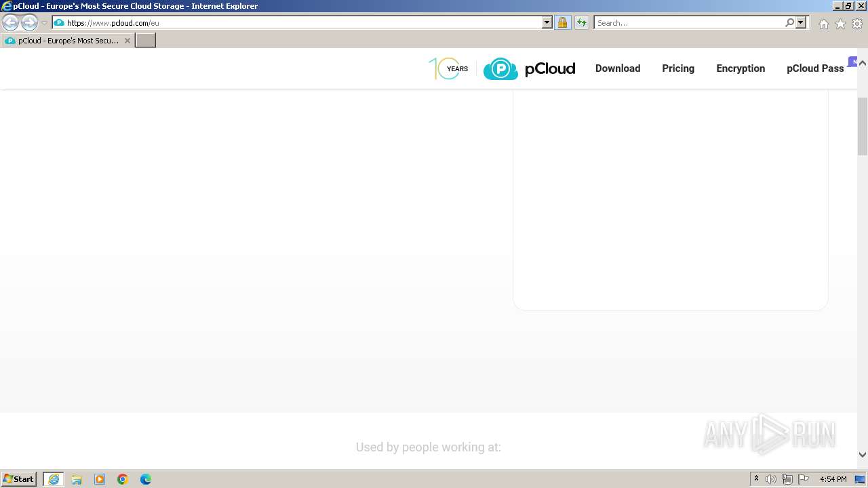Open search provider dropdown arrow
Image resolution: width=868 pixels, height=488 pixels.
click(x=801, y=23)
